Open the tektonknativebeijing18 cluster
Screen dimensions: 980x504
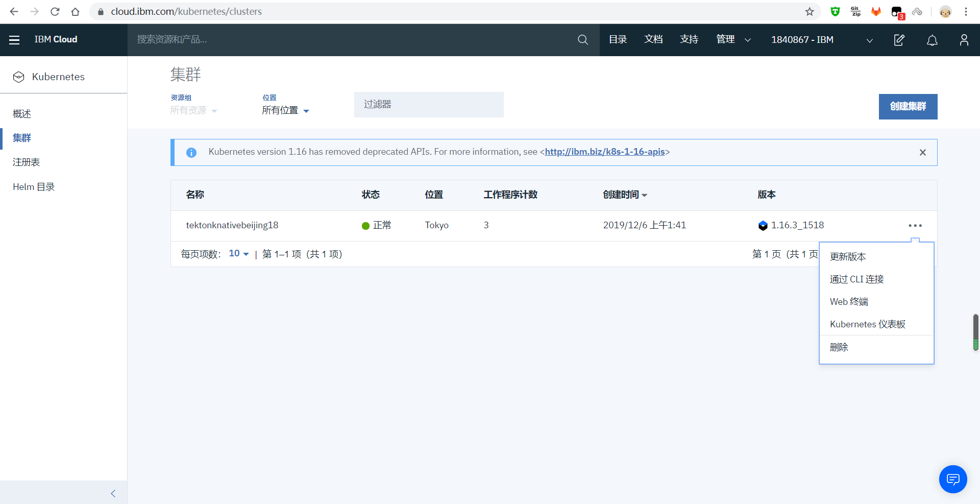click(x=232, y=225)
